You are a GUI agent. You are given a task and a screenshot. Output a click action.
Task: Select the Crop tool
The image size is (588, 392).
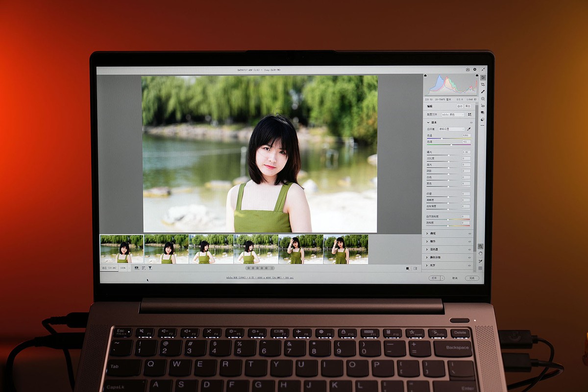pyautogui.click(x=483, y=84)
